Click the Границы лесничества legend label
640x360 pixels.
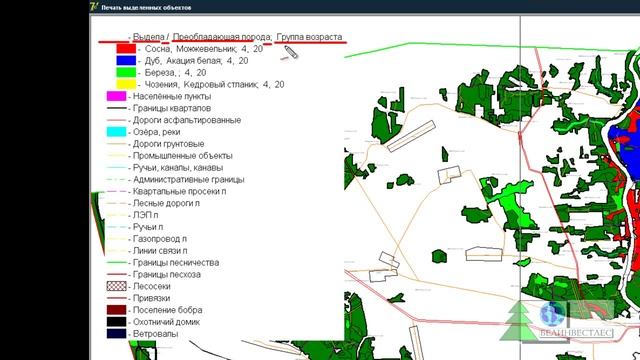click(176, 262)
